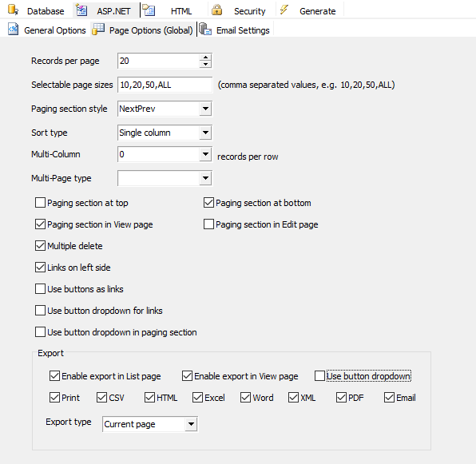The image size is (476, 464).
Task: Click the Email Settings icon
Action: tap(205, 29)
